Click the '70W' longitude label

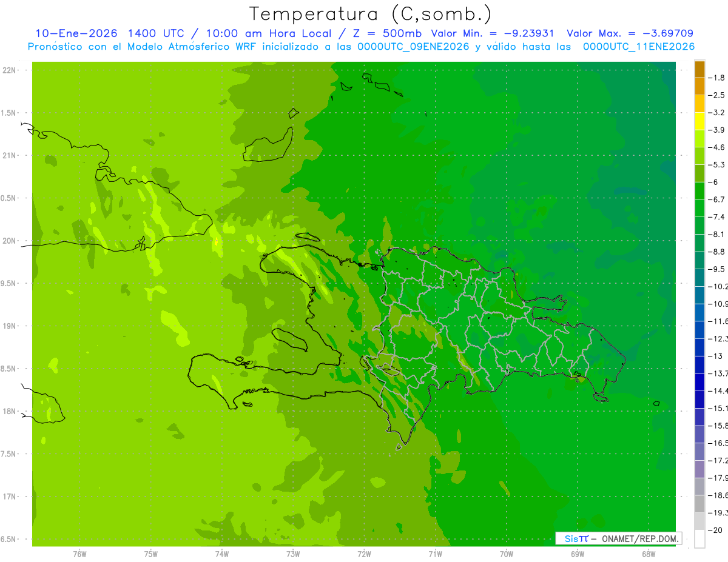click(x=506, y=554)
